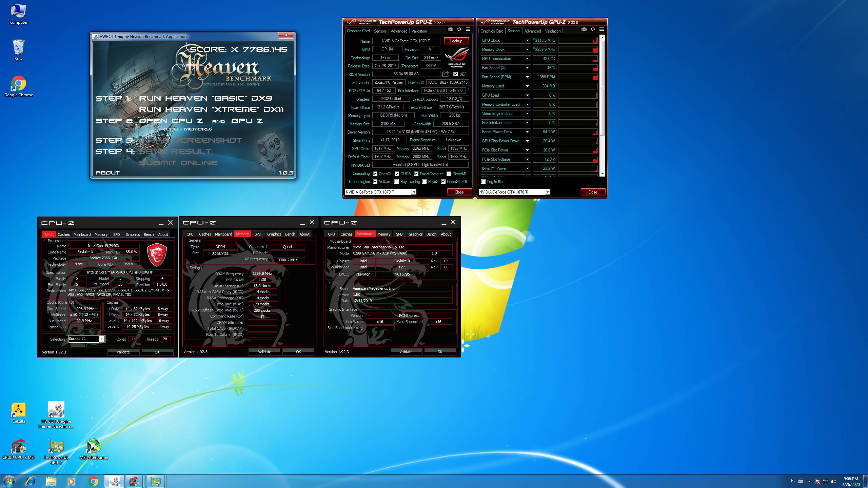Open the GPU selector in the Sensors GPU-Z

[x=514, y=192]
